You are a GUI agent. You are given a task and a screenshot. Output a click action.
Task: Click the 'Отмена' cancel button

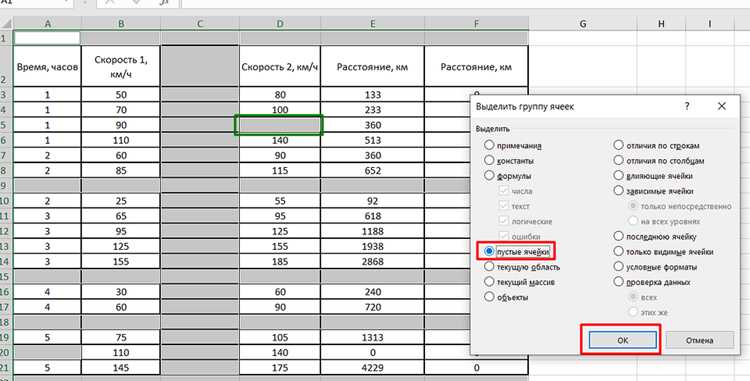(x=699, y=340)
